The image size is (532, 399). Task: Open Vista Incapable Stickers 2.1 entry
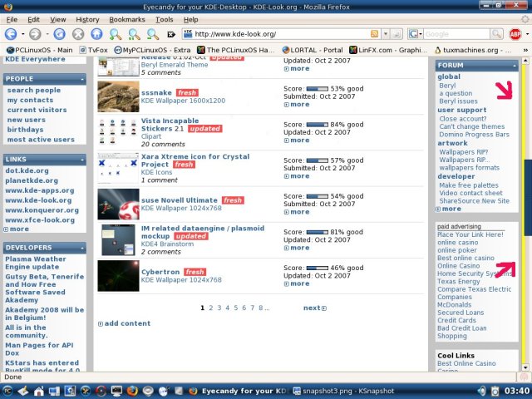click(x=170, y=125)
